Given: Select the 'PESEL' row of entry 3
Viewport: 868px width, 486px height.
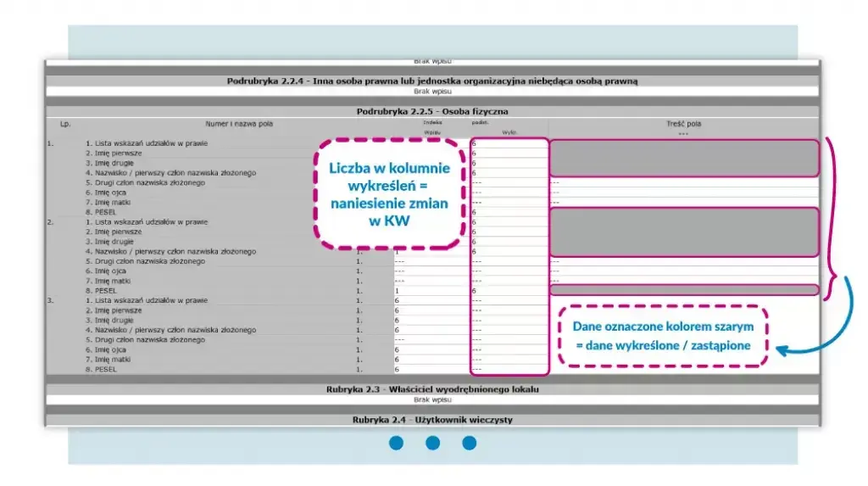Looking at the screenshot, I should (258, 369).
